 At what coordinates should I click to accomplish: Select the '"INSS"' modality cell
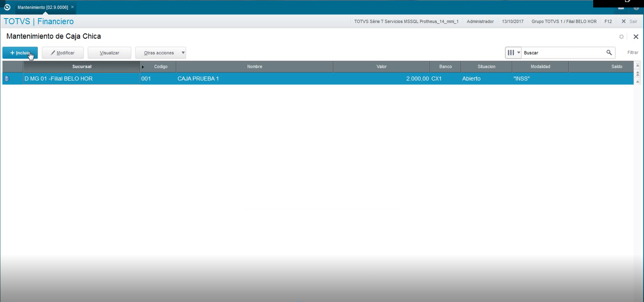(x=540, y=79)
